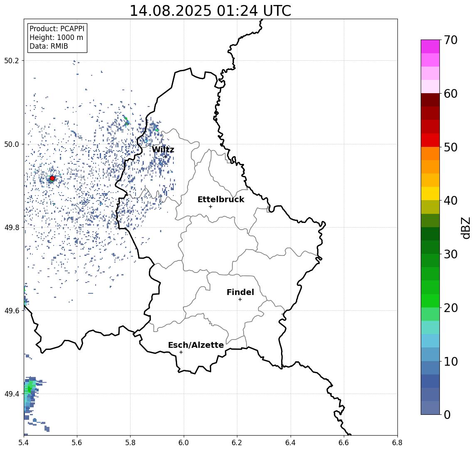This screenshot has height=451, width=476.
Task: Click the bright green colorbar segment above 20
Action: pyautogui.click(x=430, y=301)
